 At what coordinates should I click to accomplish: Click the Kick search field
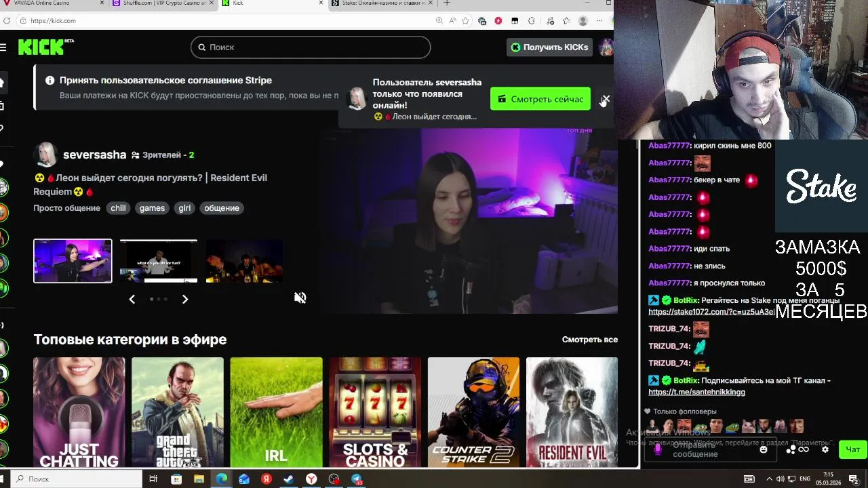click(311, 47)
